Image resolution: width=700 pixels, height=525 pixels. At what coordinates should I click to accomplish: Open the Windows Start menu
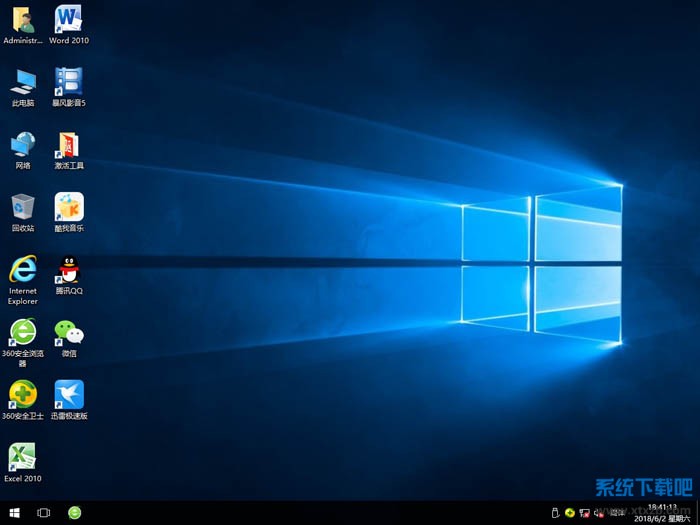click(x=14, y=513)
